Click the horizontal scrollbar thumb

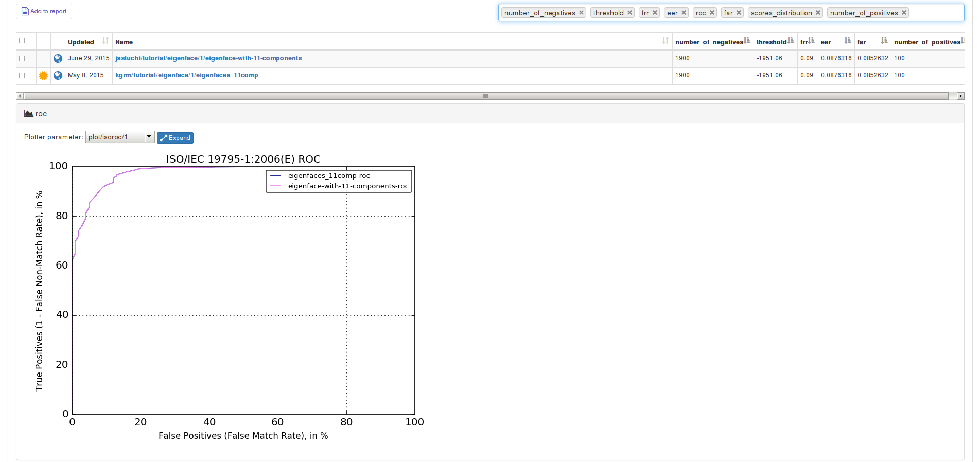click(x=486, y=96)
